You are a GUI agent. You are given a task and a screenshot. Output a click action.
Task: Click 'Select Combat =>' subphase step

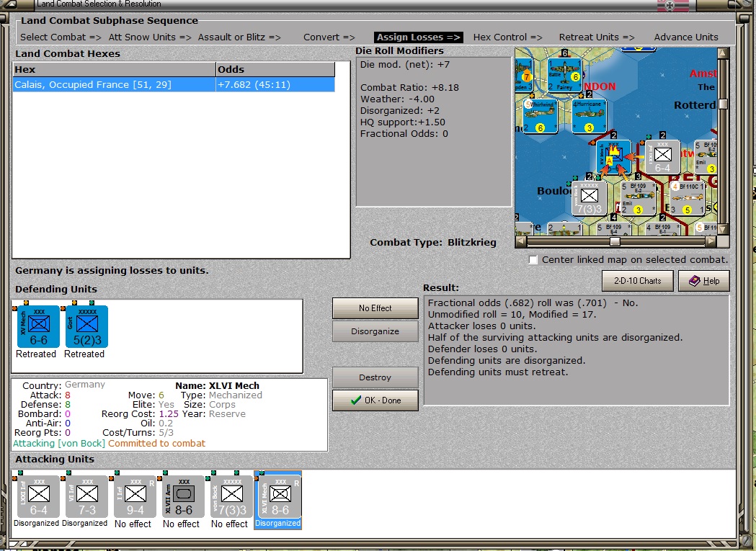(61, 37)
